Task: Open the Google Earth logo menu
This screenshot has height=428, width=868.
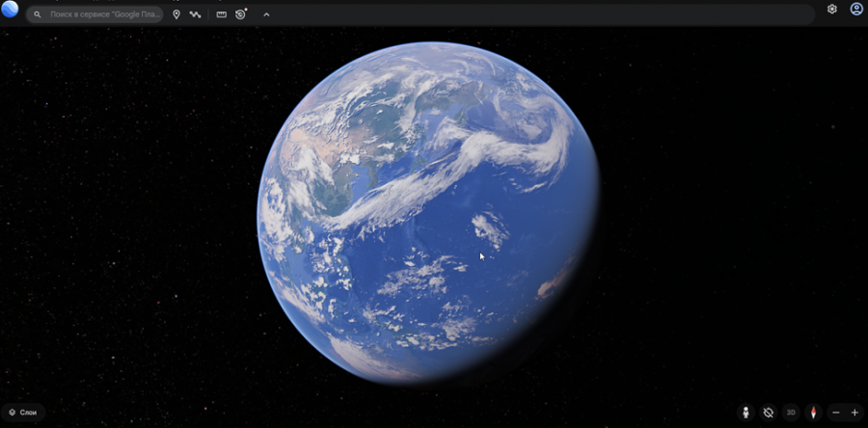Action: coord(10,10)
